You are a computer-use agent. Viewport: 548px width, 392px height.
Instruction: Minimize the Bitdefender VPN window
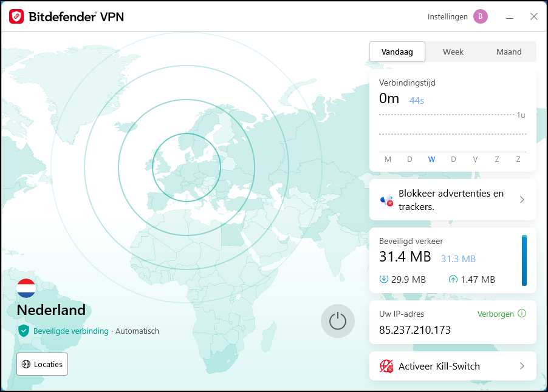pos(510,17)
